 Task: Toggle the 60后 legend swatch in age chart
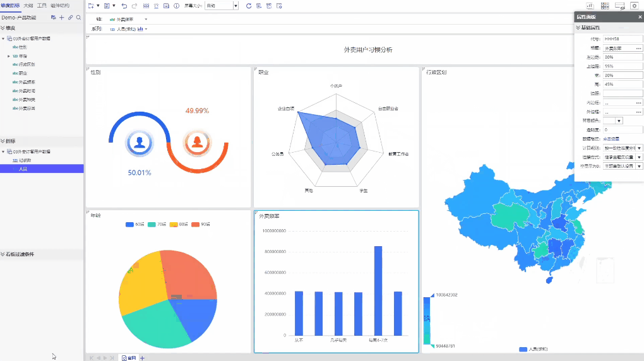130,224
